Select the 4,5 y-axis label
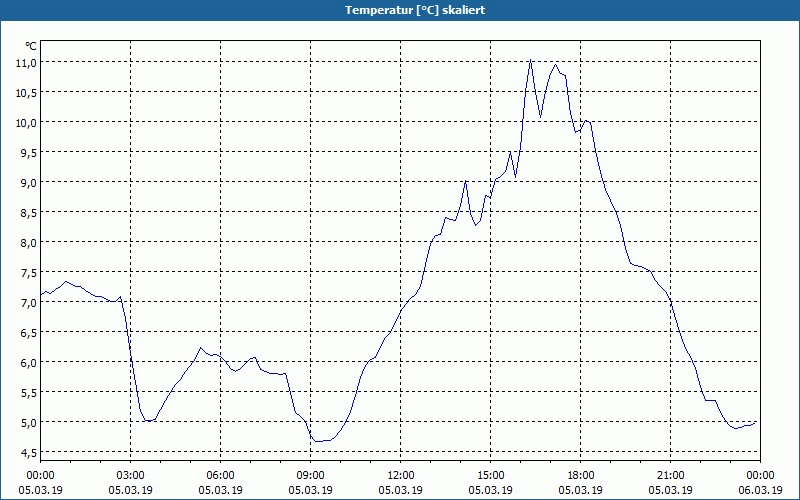Viewport: 800px width, 500px height. pyautogui.click(x=29, y=452)
